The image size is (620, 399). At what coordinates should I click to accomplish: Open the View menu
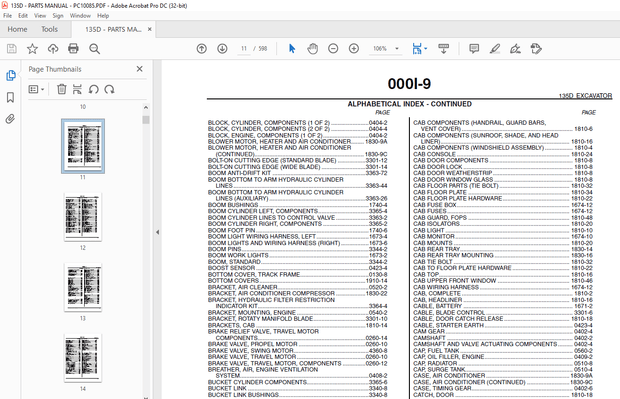pos(40,15)
